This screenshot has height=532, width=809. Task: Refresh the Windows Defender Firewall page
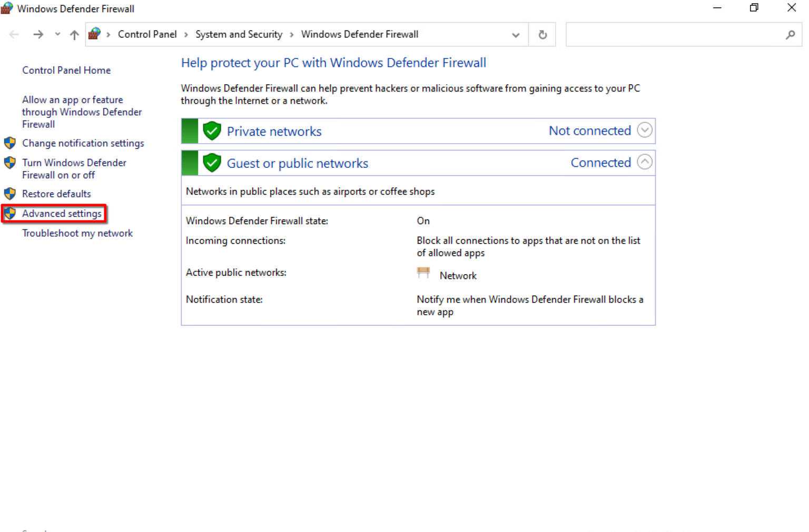coord(542,35)
